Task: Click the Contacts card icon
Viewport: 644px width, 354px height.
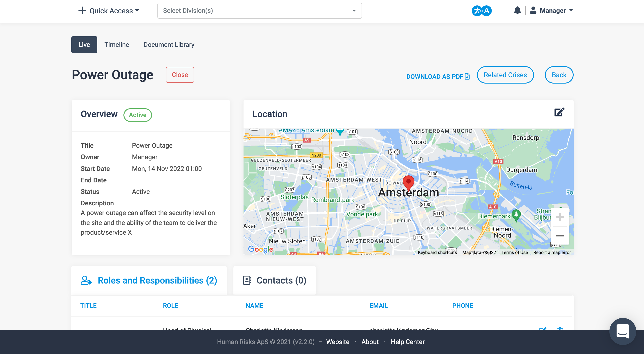Action: point(247,280)
